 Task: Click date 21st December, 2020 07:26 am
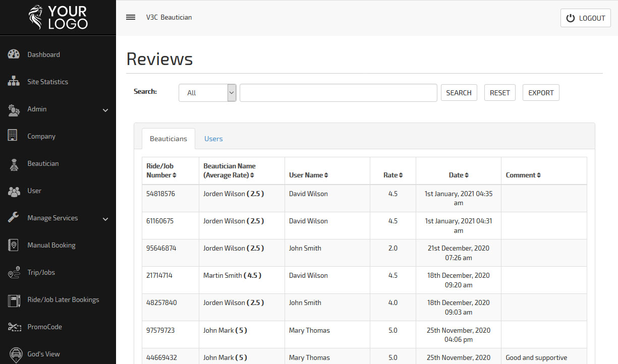[458, 253]
